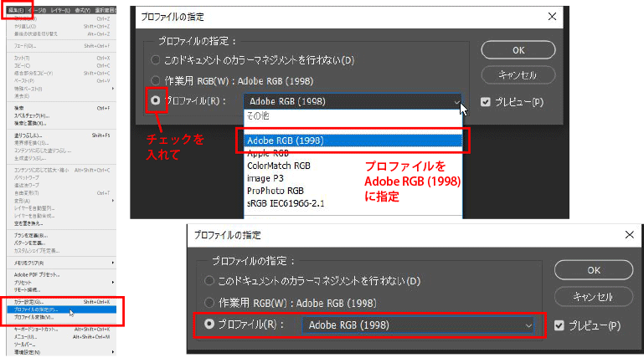Choose プロファイルの指定(P)... in the edit menu
The image size is (644, 363).
[x=62, y=309]
